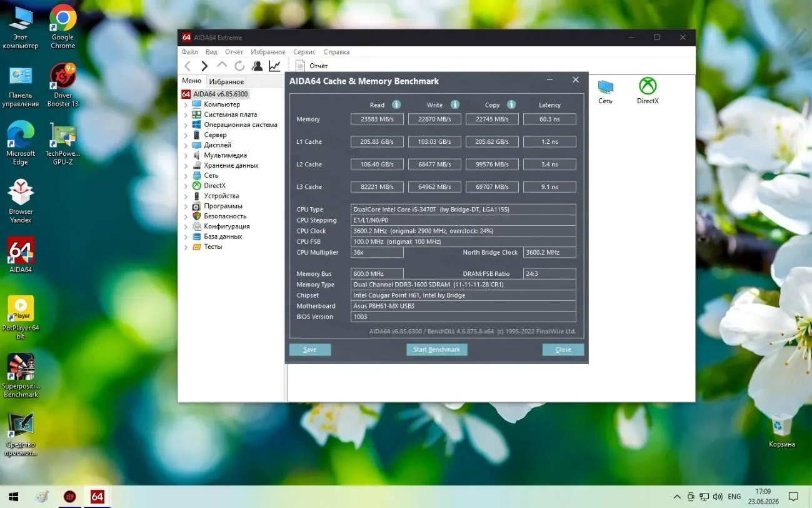Open PotPlayer 64 bit shortcut

pos(21,318)
